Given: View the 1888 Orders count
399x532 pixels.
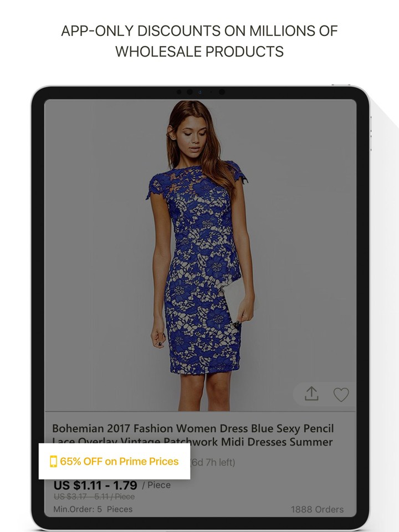Looking at the screenshot, I should (317, 509).
